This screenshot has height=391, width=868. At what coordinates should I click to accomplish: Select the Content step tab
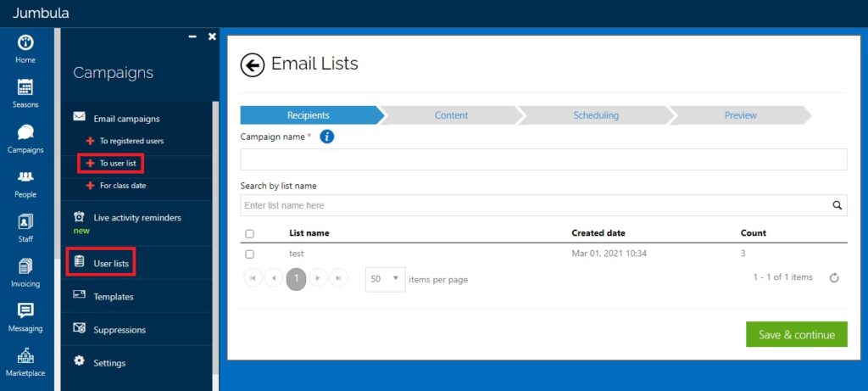(x=451, y=115)
